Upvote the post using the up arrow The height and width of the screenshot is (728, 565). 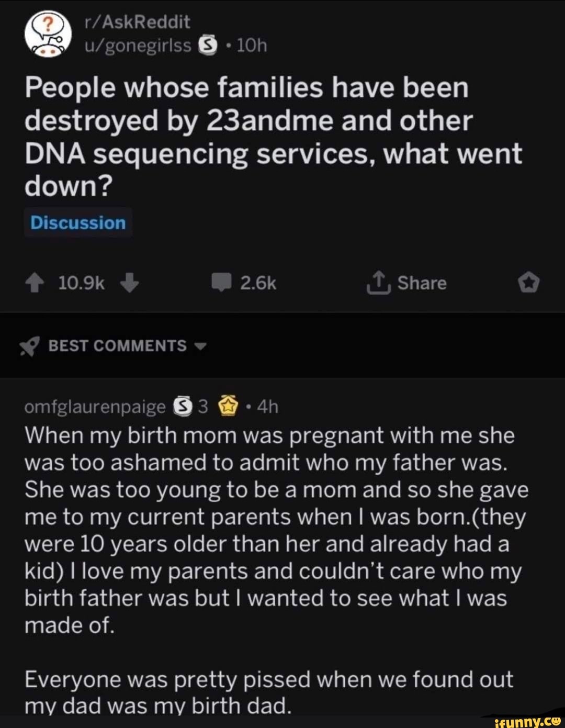[x=35, y=283]
